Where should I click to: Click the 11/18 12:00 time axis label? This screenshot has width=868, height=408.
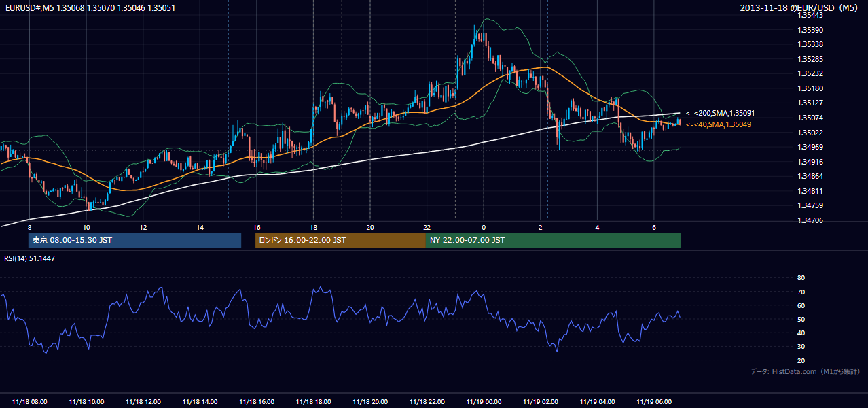coord(143,402)
